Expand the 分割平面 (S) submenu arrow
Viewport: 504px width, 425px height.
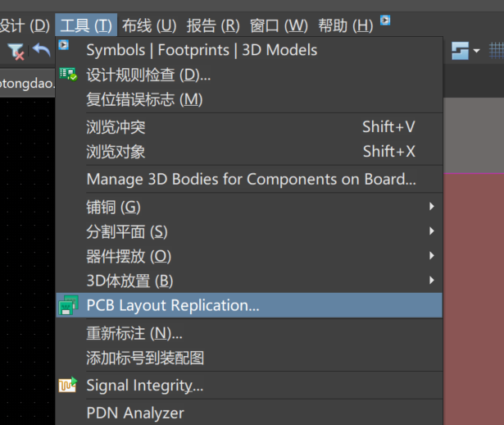click(431, 231)
